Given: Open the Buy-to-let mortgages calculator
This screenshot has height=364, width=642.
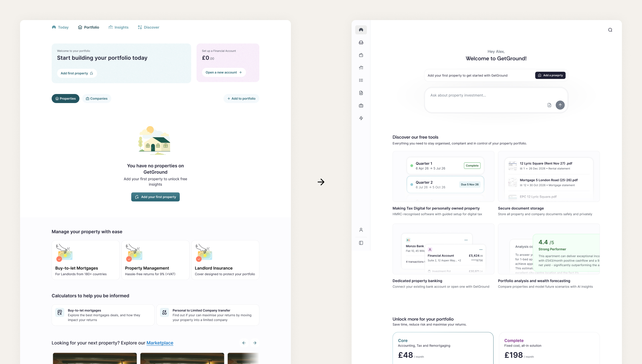Looking at the screenshot, I should [x=103, y=315].
